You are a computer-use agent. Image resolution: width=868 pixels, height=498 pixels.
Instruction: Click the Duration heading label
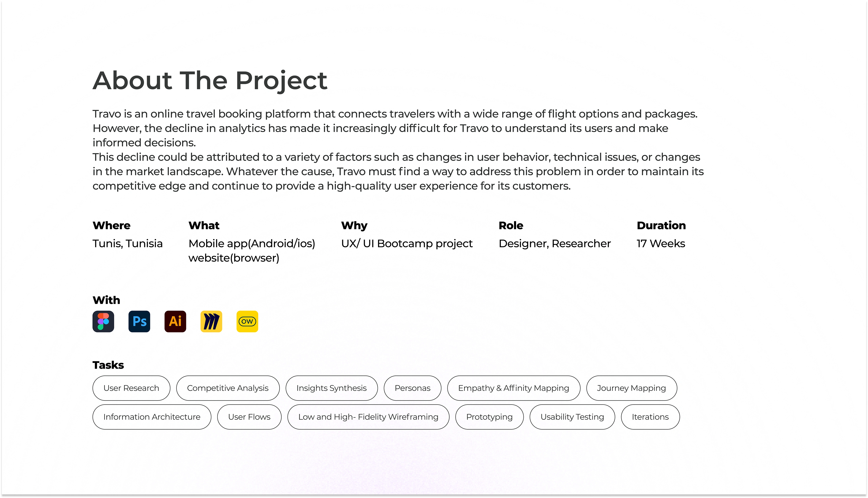[661, 225]
